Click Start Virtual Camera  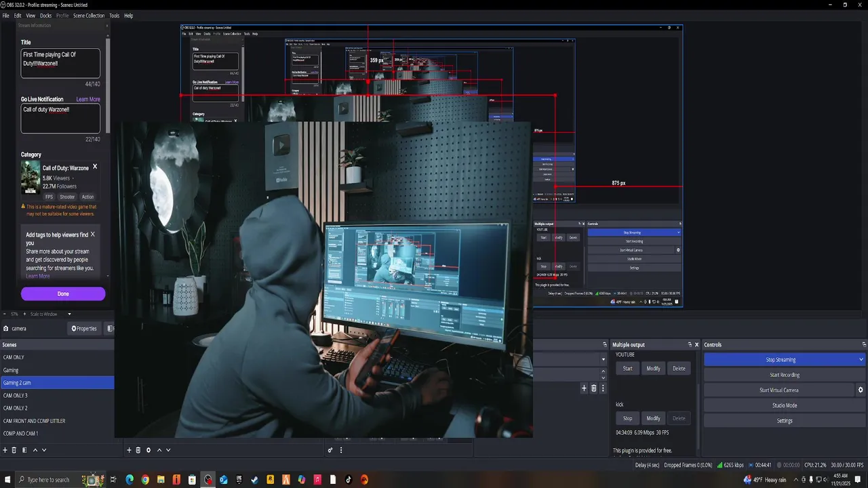(x=779, y=390)
